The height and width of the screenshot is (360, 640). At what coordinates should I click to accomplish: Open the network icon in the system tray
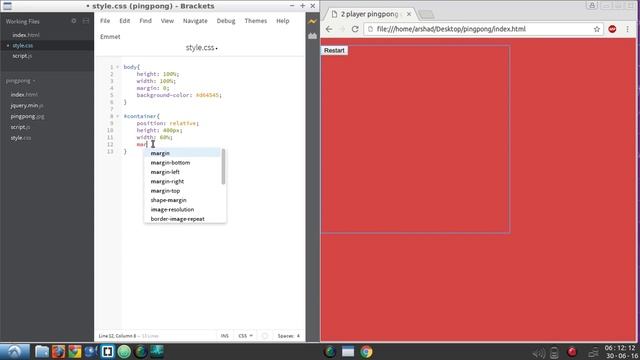[594, 352]
